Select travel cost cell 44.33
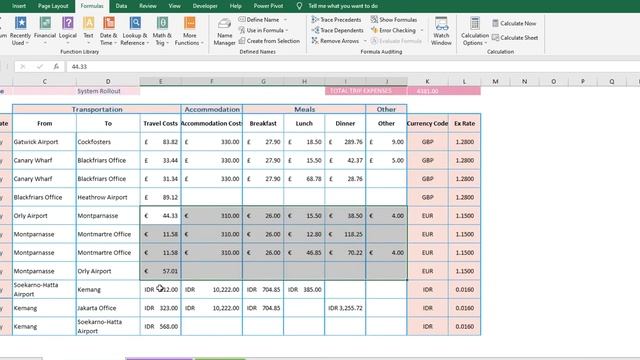Image resolution: width=640 pixels, height=360 pixels. [x=160, y=216]
